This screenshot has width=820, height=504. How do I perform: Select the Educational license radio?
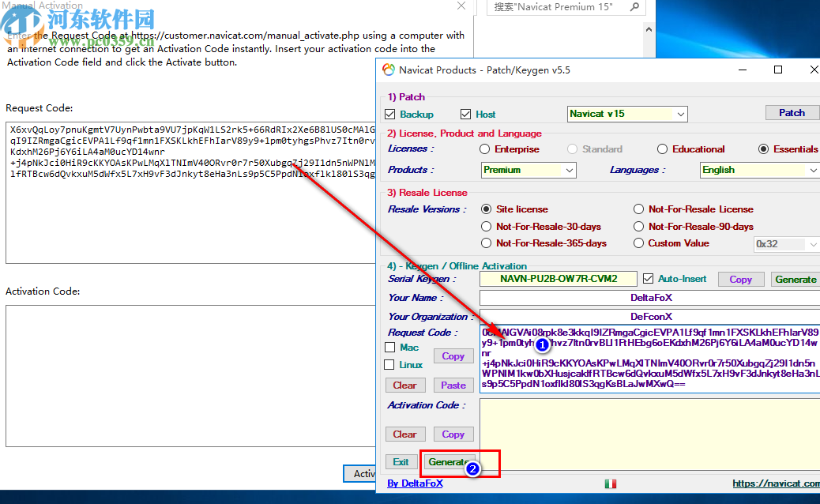[663, 149]
